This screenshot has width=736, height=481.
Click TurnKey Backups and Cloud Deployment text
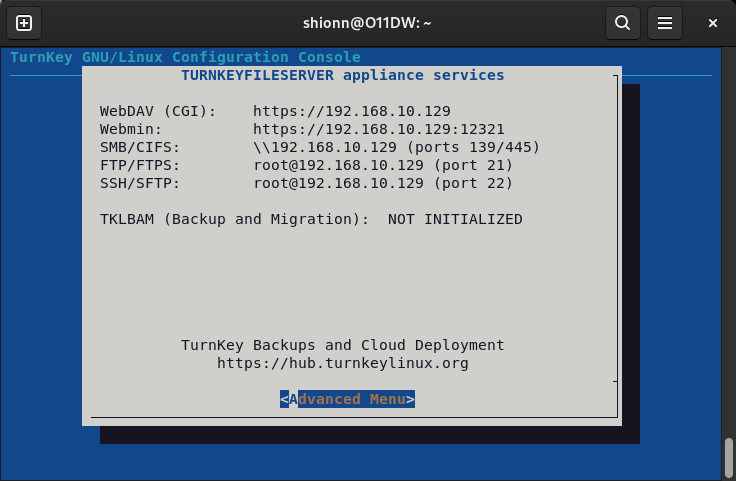[x=343, y=345]
